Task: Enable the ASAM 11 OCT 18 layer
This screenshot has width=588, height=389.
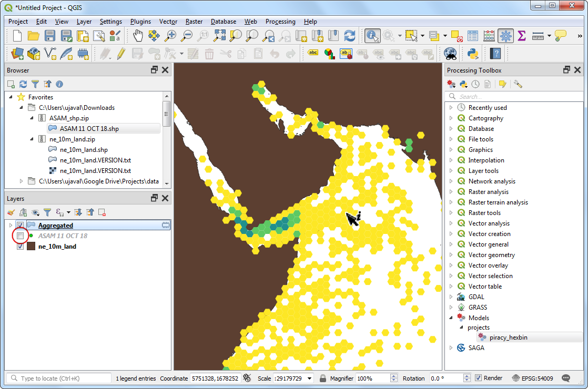Action: pyautogui.click(x=21, y=236)
